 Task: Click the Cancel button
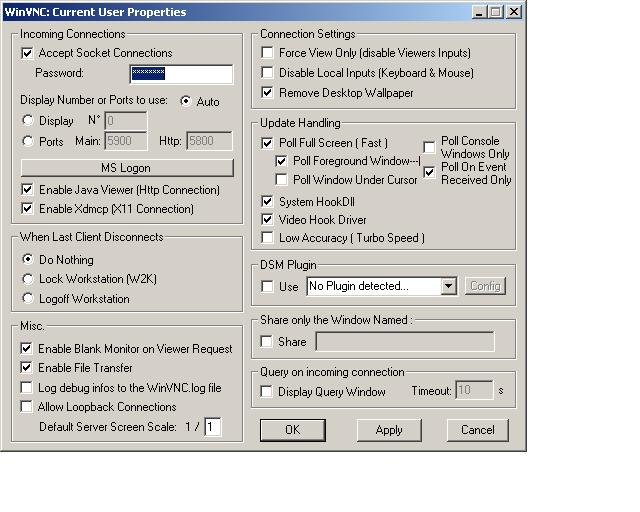(x=478, y=430)
